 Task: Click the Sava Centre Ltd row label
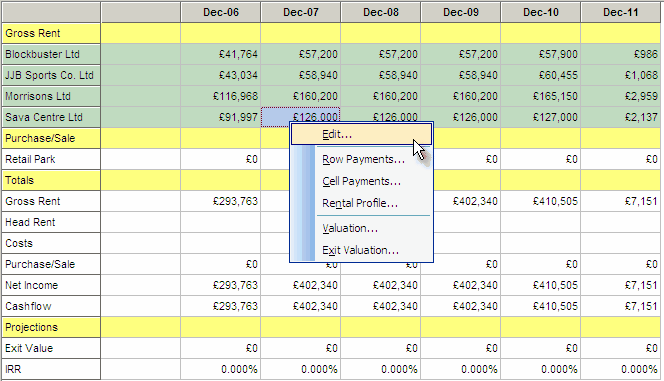point(51,117)
